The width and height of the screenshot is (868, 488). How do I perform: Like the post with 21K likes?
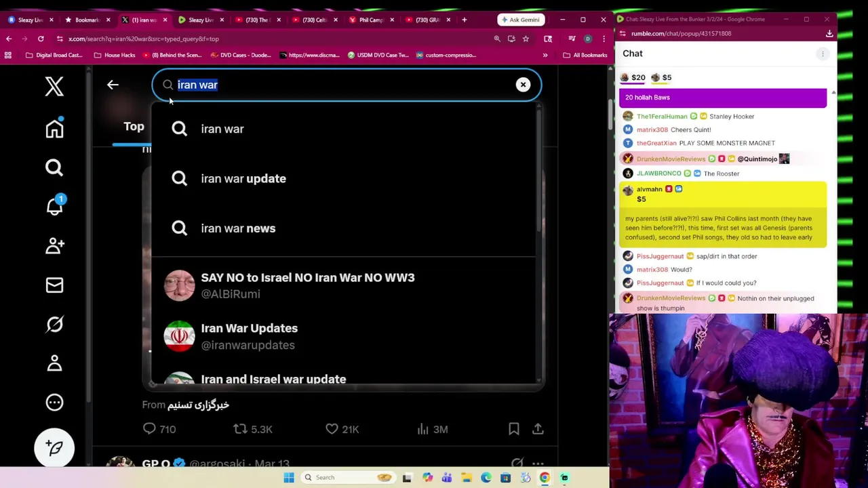click(x=342, y=429)
